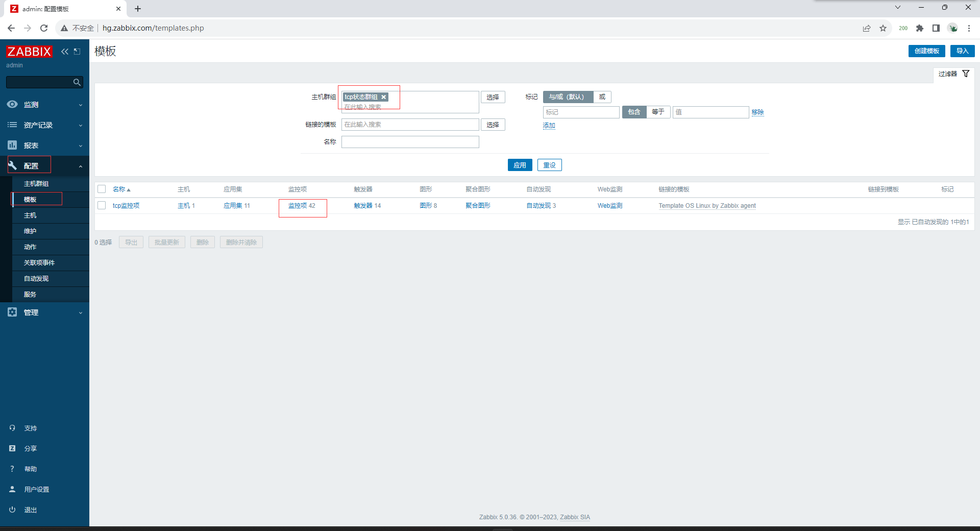
Task: Tick the checkbox for tcp监控项 row
Action: [x=102, y=206]
